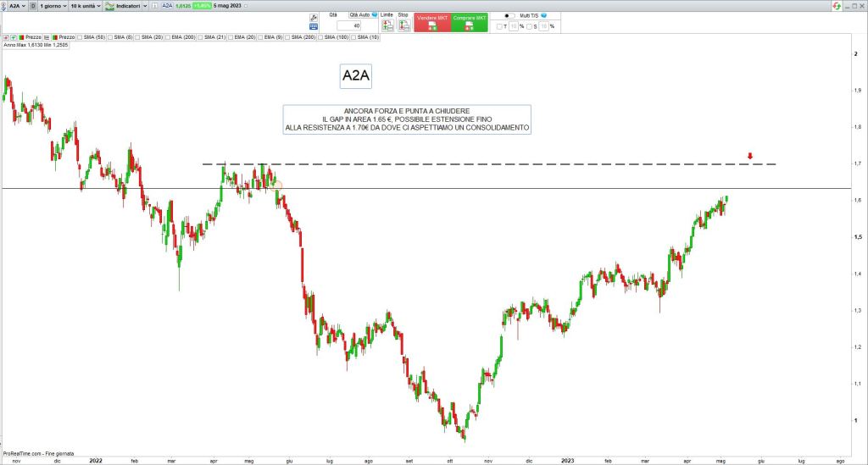The image size is (868, 465).
Task: Toggle the SMA (200) checkbox
Action: [x=287, y=37]
